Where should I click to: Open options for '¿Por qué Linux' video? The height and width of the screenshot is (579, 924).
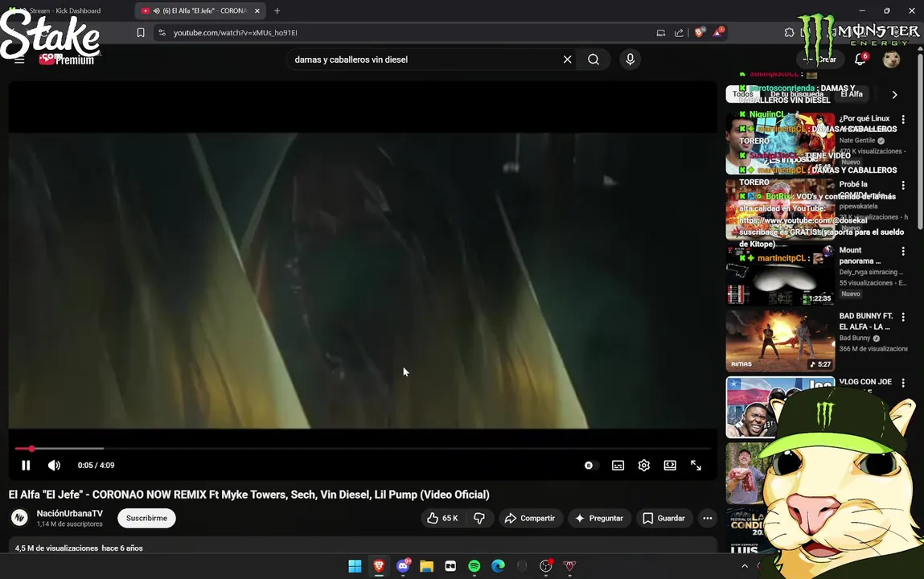pyautogui.click(x=903, y=120)
